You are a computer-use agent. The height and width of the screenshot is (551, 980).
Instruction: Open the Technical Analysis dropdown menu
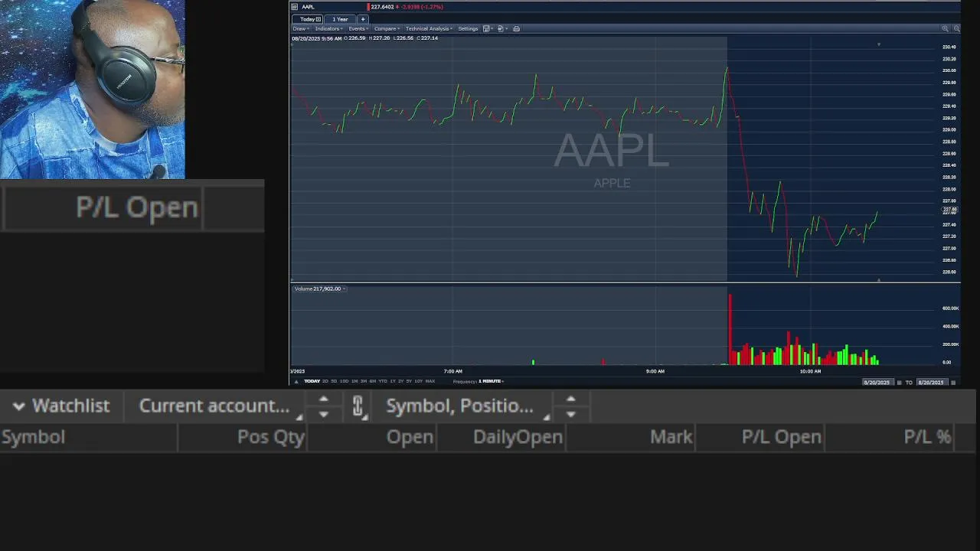click(429, 28)
